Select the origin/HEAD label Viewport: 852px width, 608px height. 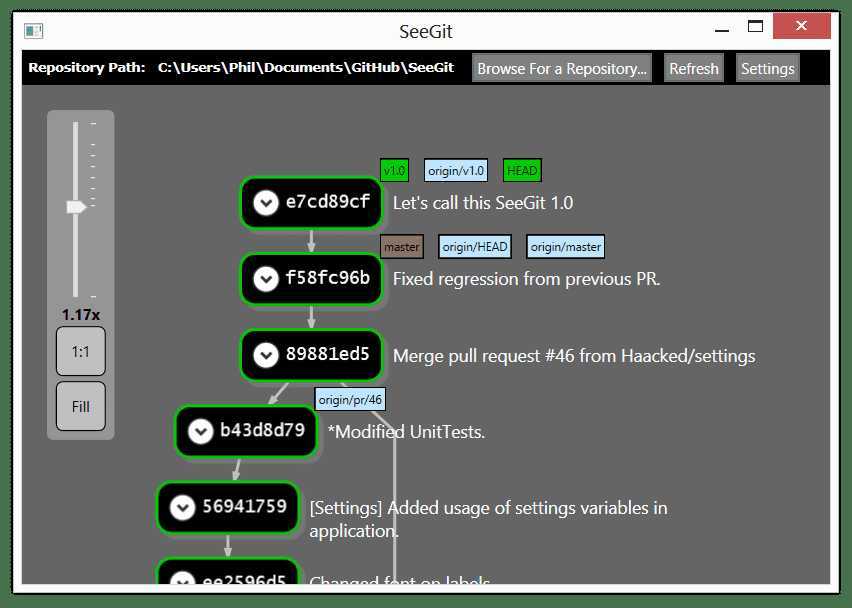click(x=475, y=247)
